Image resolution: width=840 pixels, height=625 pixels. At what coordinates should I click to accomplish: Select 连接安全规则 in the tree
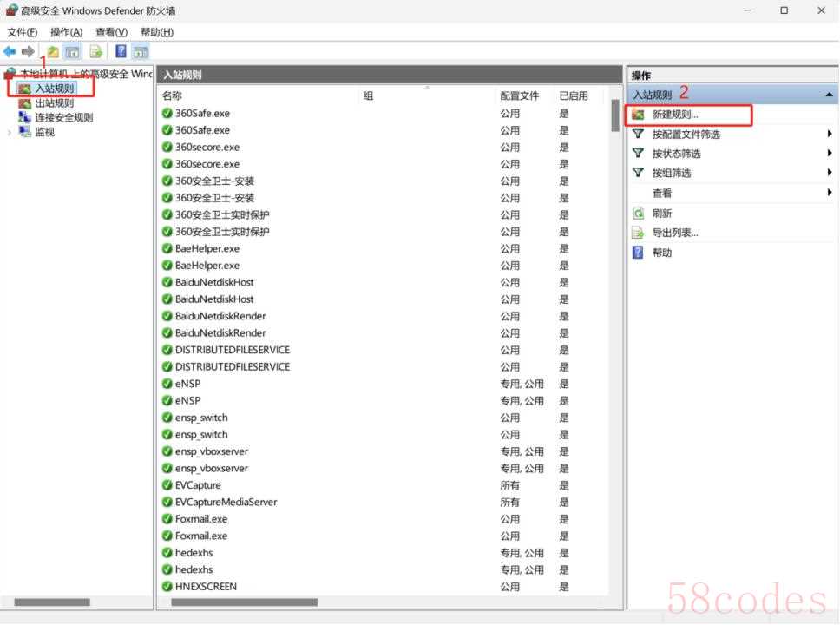tap(63, 117)
